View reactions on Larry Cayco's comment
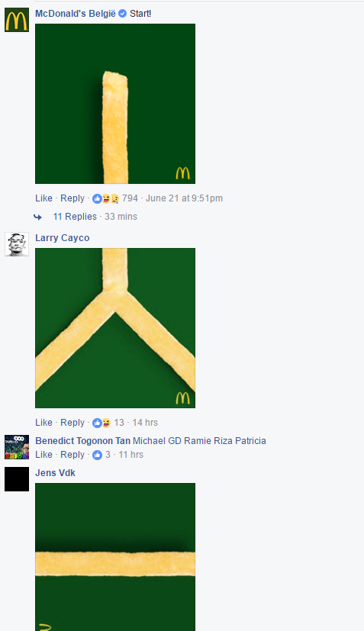Screen dimensions: 364x631 tap(101, 423)
